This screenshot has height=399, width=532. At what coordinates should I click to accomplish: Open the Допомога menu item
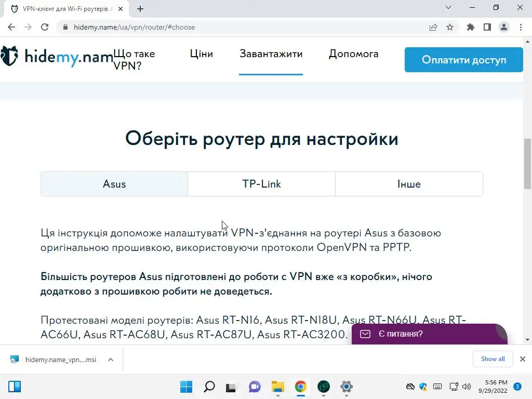click(353, 54)
